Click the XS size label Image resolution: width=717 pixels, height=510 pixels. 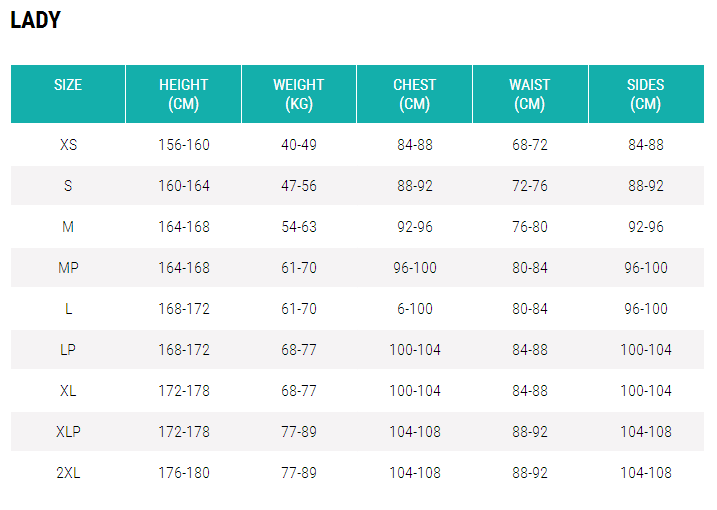68,145
